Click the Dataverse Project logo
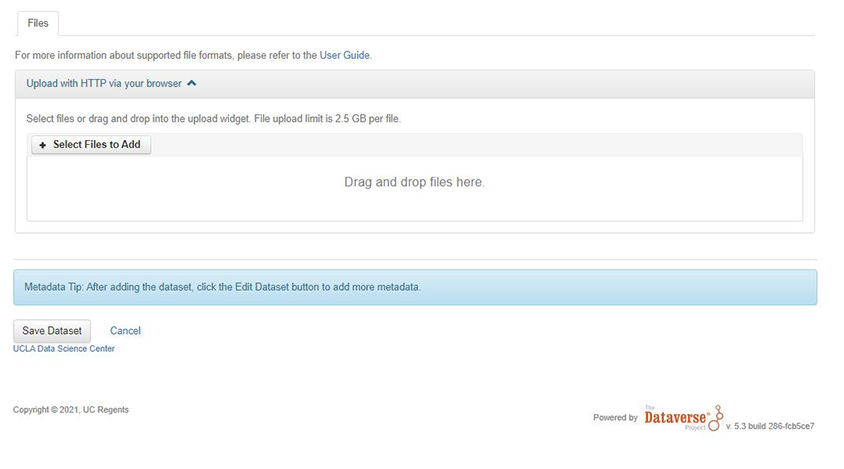This screenshot has height=469, width=844. pos(684,418)
